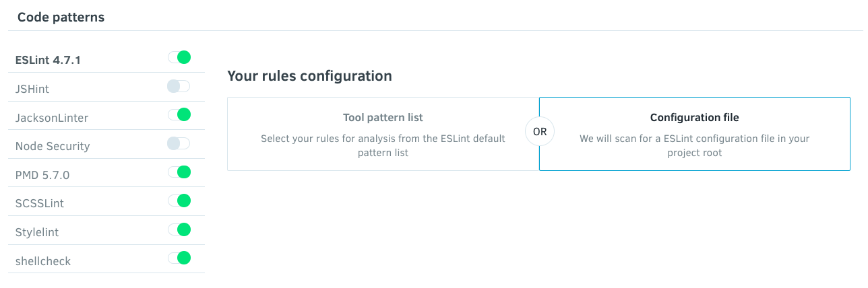The image size is (868, 288).
Task: Switch off the SCSSLint toggle
Action: 179,201
